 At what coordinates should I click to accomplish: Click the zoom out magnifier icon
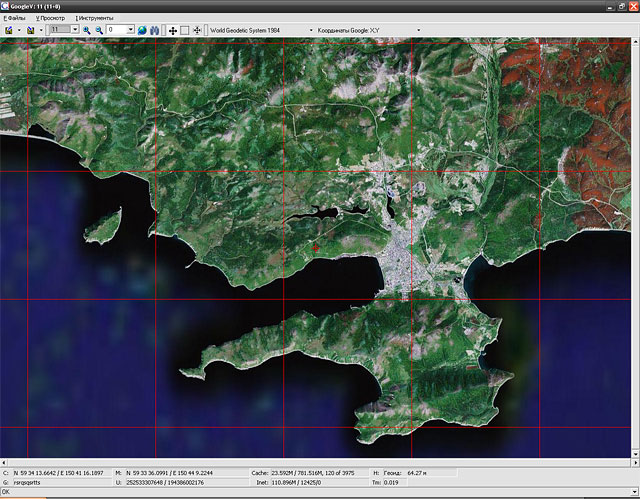coord(99,30)
